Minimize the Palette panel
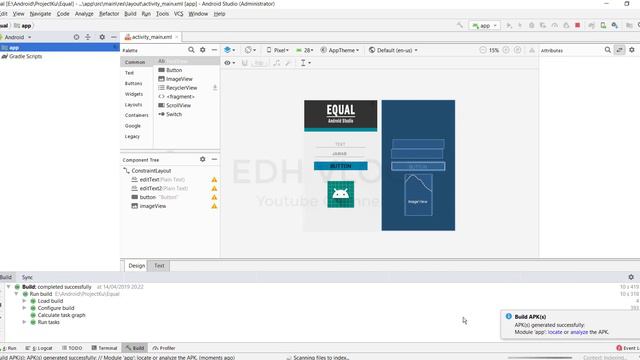 coord(214,50)
